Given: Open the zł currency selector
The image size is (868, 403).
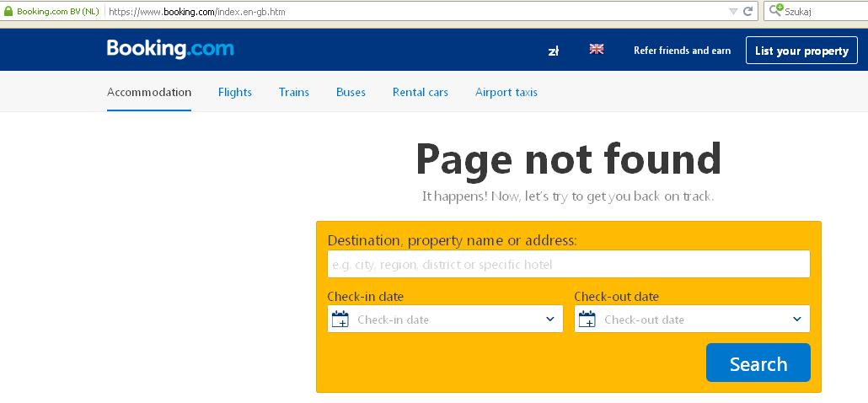Looking at the screenshot, I should [553, 51].
